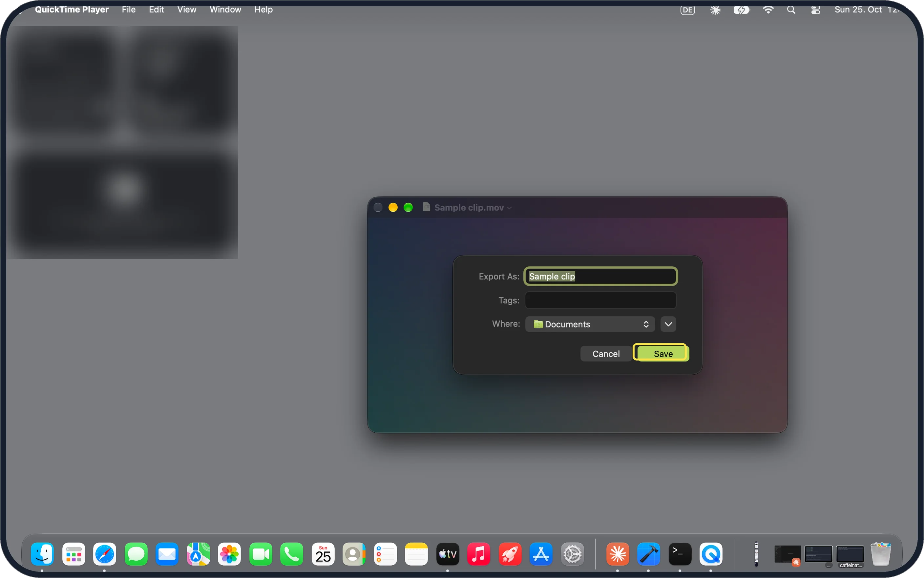Viewport: 924px width, 578px height.
Task: Click the battery charging status icon
Action: click(741, 10)
